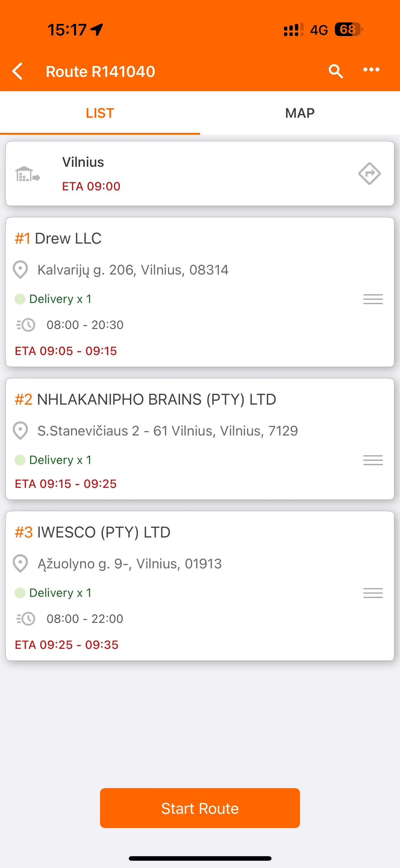400x868 pixels.
Task: Tap the location pin for Kalvarijų g. 206
Action: (x=20, y=270)
